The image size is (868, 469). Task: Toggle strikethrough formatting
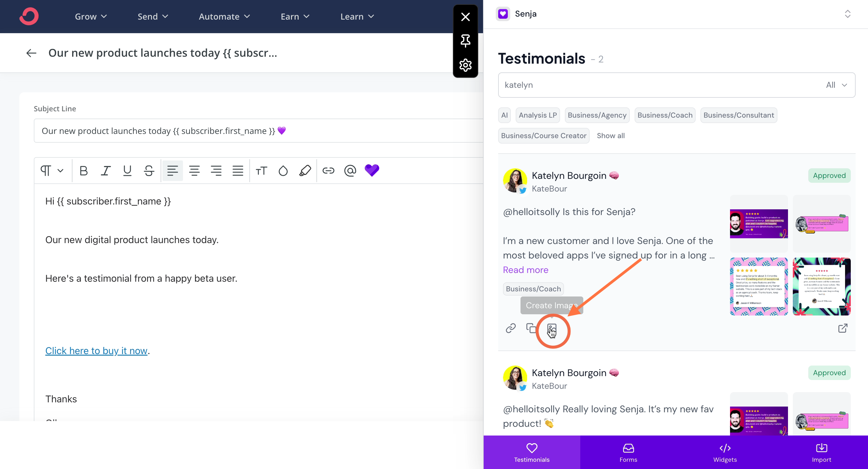(149, 171)
